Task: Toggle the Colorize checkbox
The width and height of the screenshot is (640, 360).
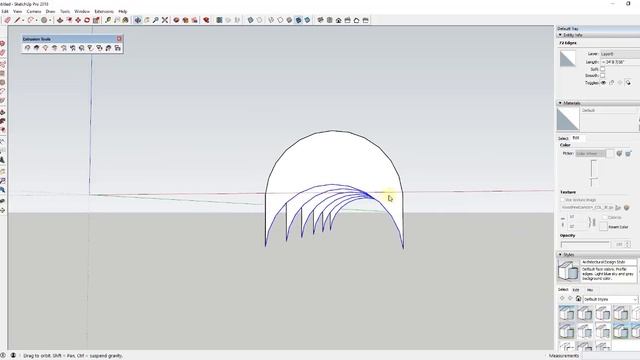Action: pos(604,218)
